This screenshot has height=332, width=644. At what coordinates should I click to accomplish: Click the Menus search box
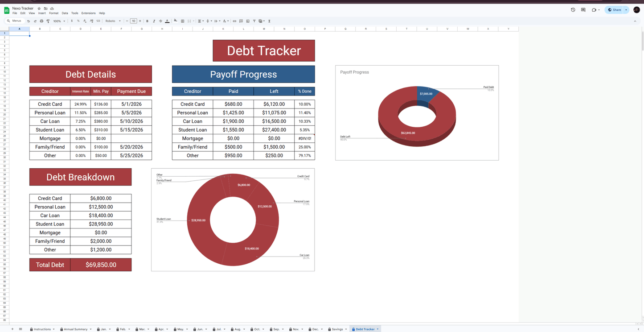pyautogui.click(x=14, y=21)
